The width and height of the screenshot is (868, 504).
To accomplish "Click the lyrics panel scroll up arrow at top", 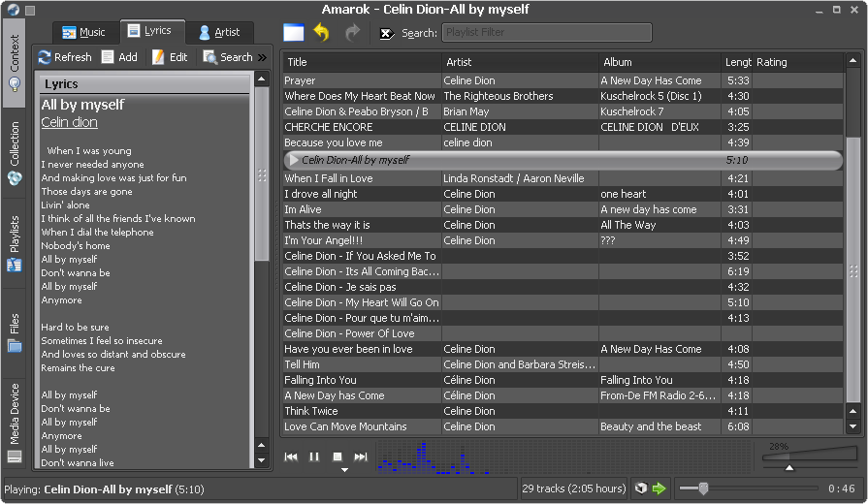I will [x=261, y=79].
